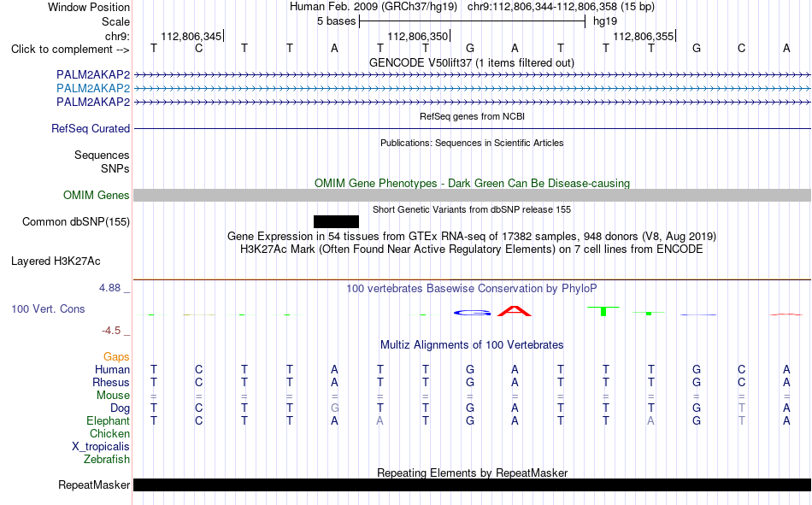Click the GENCODE V50lift37 track title

(472, 62)
